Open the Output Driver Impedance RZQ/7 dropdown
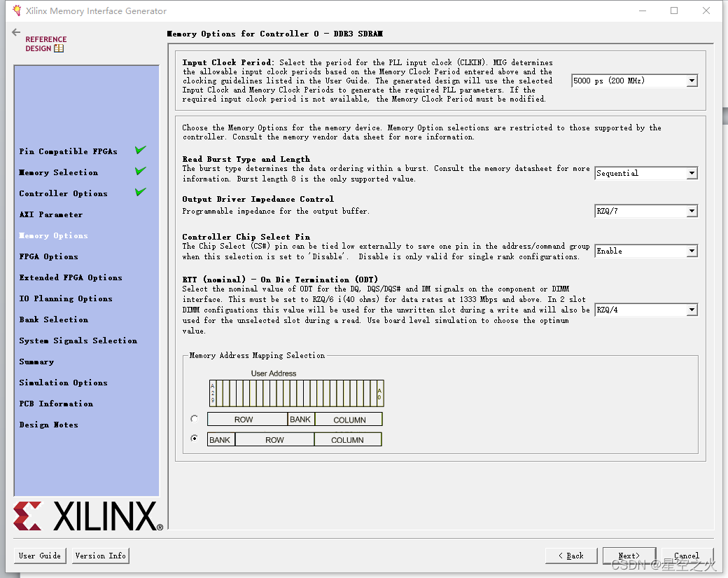728x578 pixels. click(x=646, y=211)
